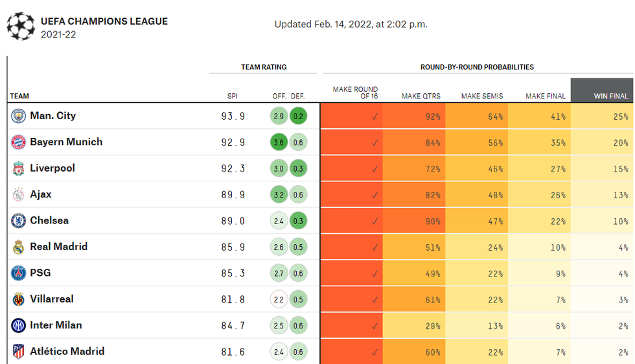Open the Bayern Munich team name link

[66, 142]
